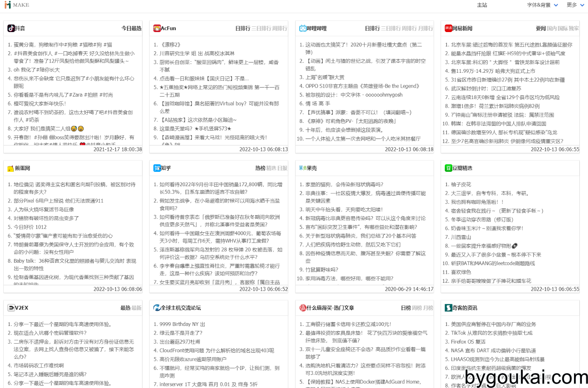588x388 pixels.
Task: Open 抖音 item '橙可爱祝大家新年快乐!'
Action: pos(40,104)
